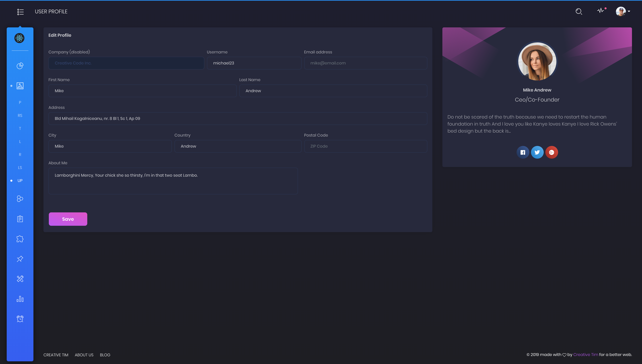Click Mike Andrew's profile photo
Image resolution: width=642 pixels, height=364 pixels.
[x=537, y=61]
